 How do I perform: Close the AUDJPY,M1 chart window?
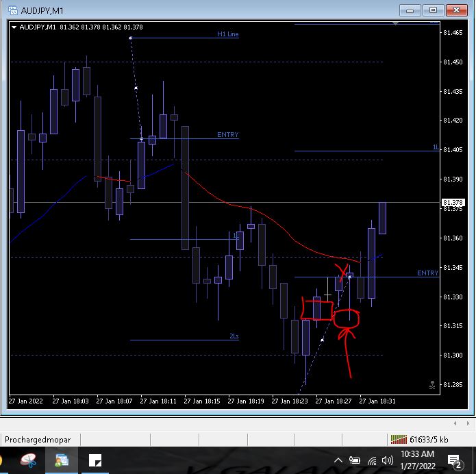pos(456,11)
